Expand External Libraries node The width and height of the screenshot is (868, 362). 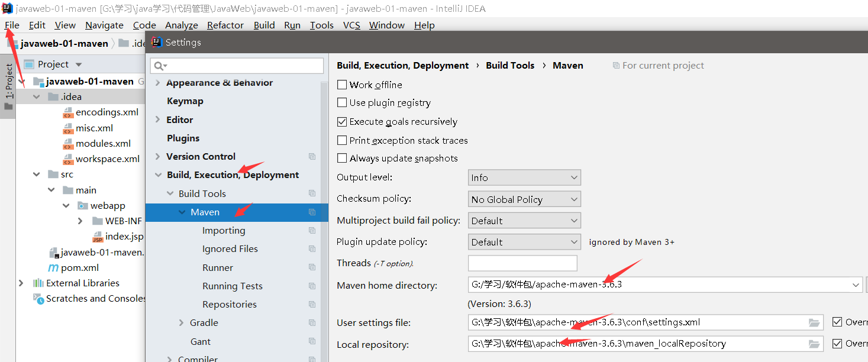click(x=21, y=283)
